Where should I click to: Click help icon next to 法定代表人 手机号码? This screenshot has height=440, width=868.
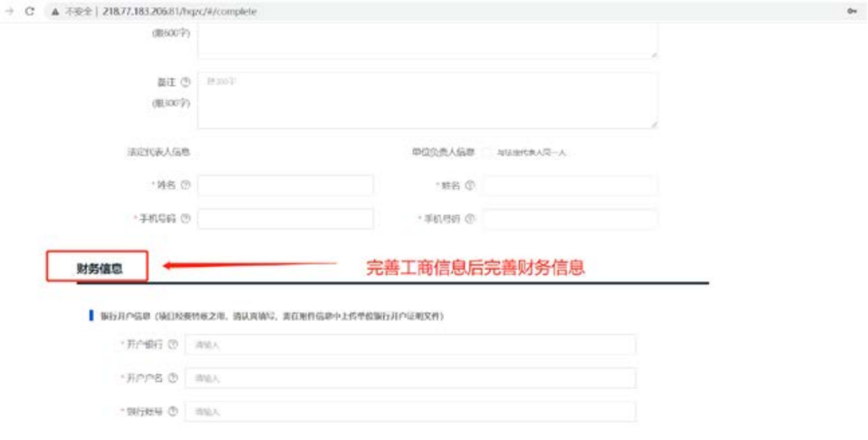[186, 219]
